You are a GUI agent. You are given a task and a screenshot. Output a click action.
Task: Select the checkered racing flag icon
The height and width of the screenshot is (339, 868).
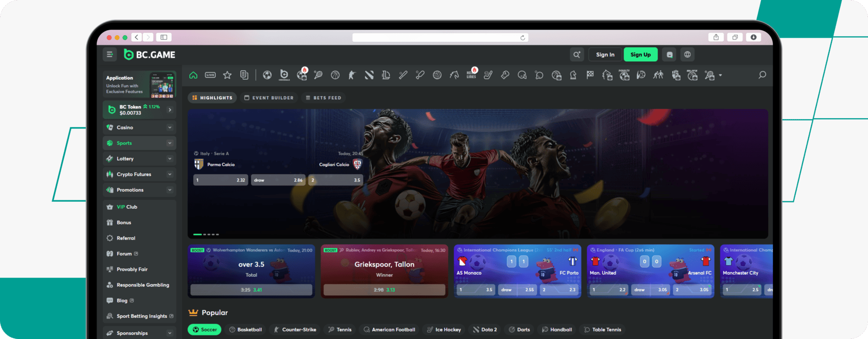pos(590,75)
